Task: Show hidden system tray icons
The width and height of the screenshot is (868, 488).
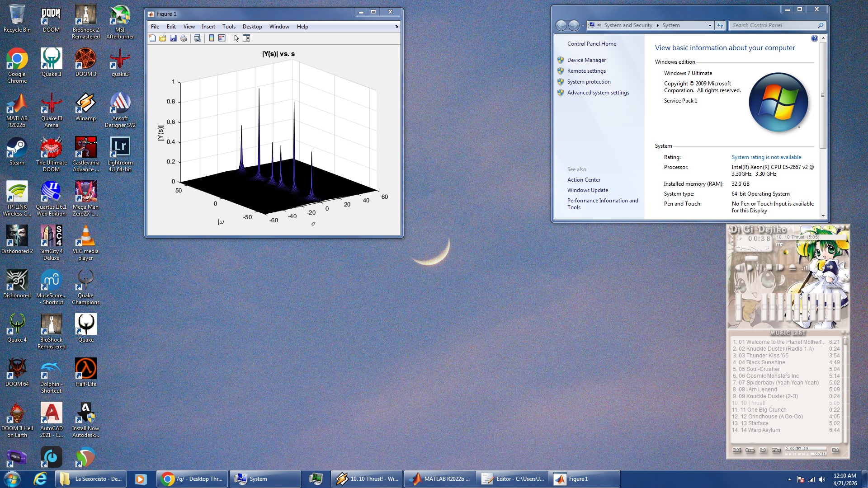Action: (x=789, y=479)
